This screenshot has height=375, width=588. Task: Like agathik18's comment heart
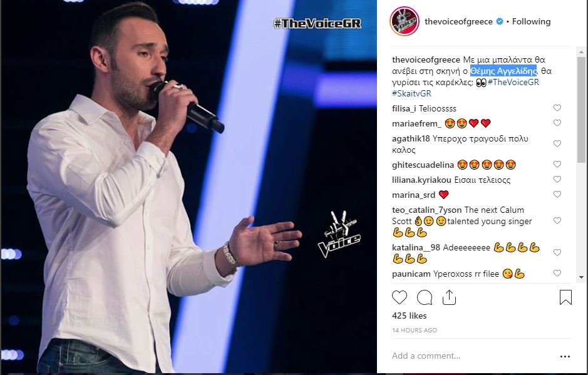pyautogui.click(x=557, y=143)
